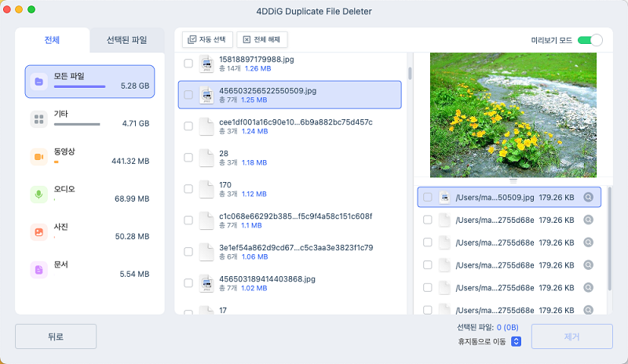
Task: Tick checkbox for /Users/ma...50509.jpg path
Action: [428, 198]
